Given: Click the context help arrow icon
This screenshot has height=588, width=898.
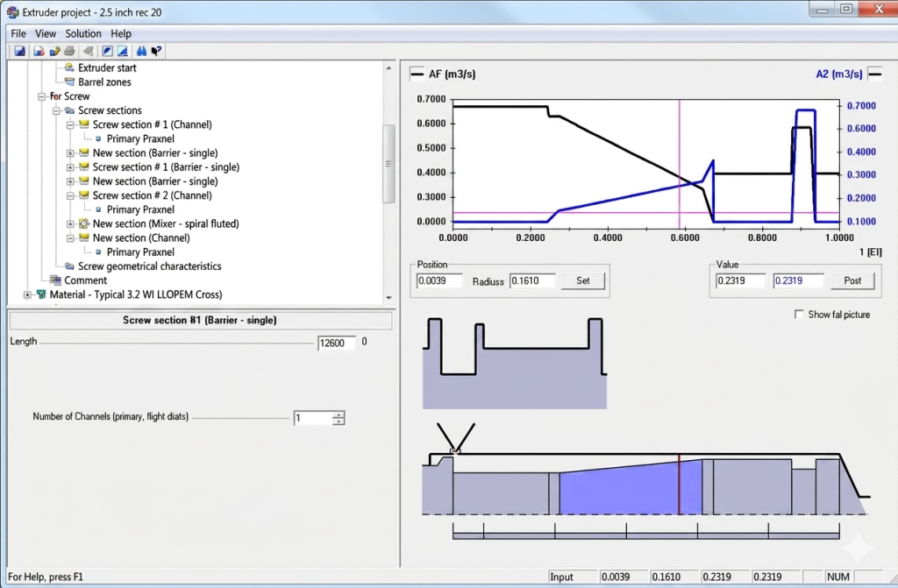Looking at the screenshot, I should pos(156,51).
